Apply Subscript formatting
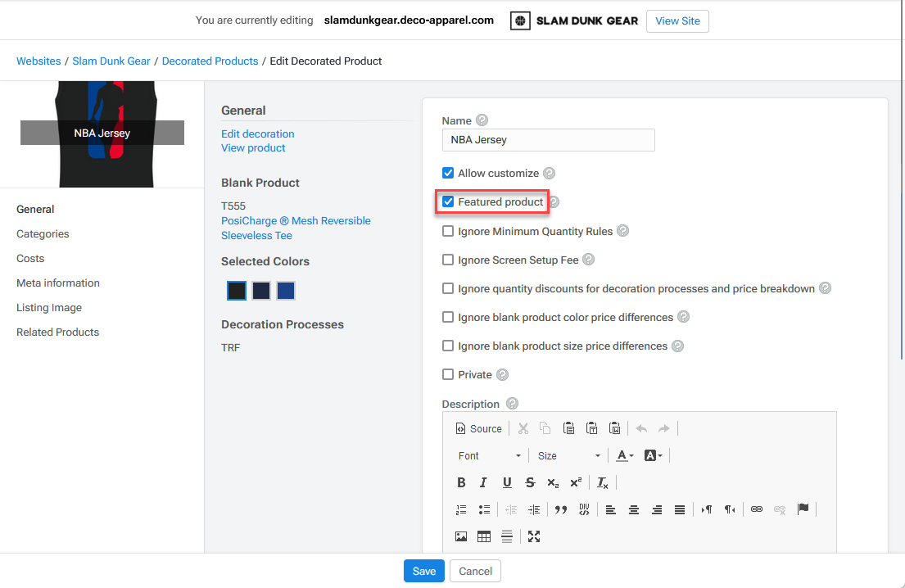 pos(553,482)
